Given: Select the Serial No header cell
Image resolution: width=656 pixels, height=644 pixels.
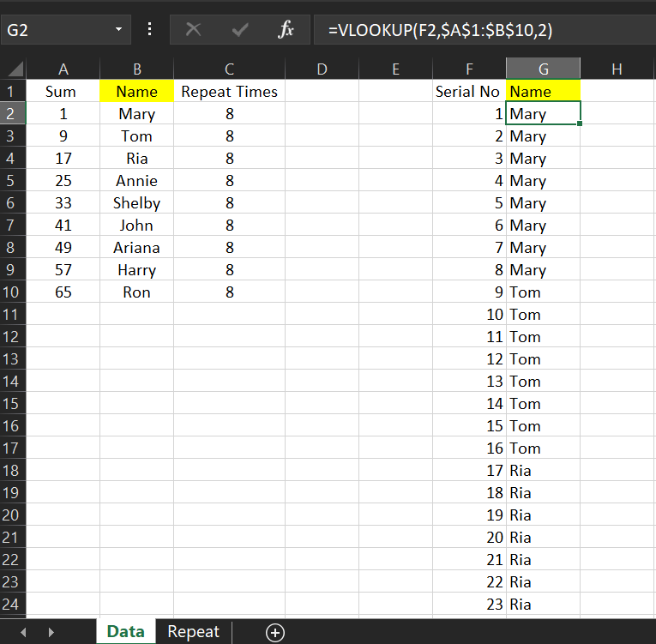Looking at the screenshot, I should coord(468,92).
